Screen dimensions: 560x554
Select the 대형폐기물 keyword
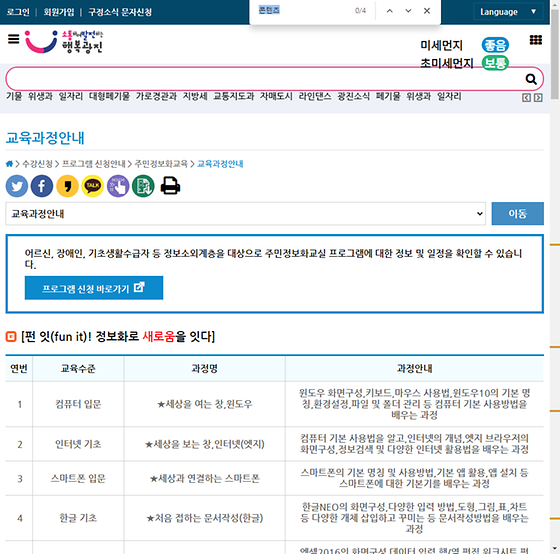[109, 96]
